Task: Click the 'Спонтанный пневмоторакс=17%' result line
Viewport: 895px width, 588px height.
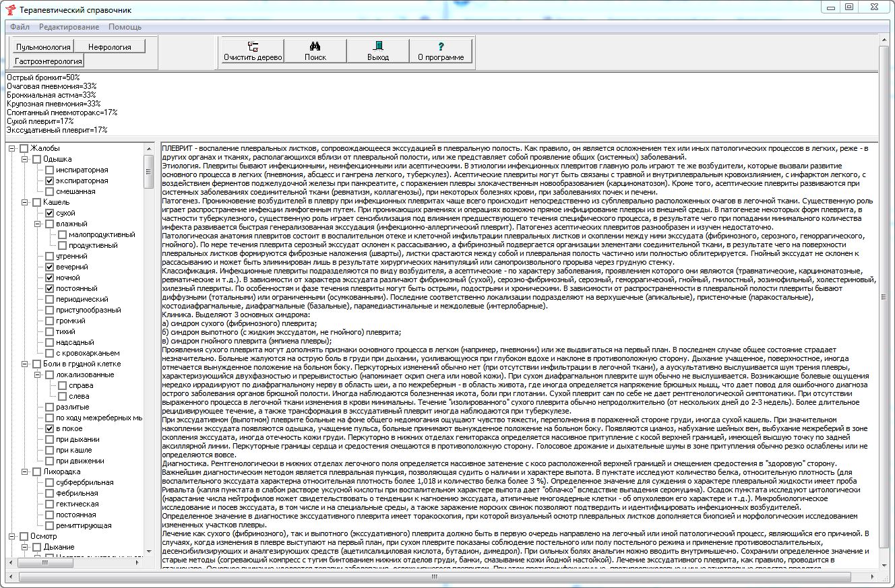Action: click(x=62, y=113)
